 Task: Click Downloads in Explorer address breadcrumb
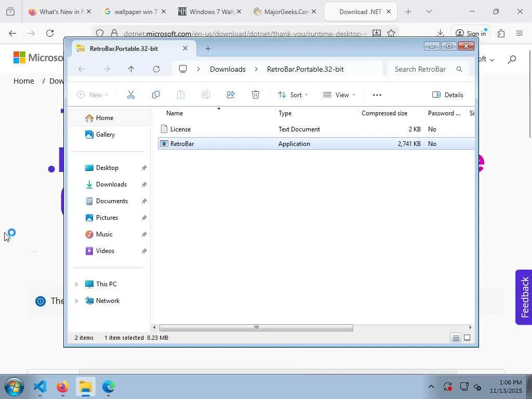pyautogui.click(x=228, y=69)
